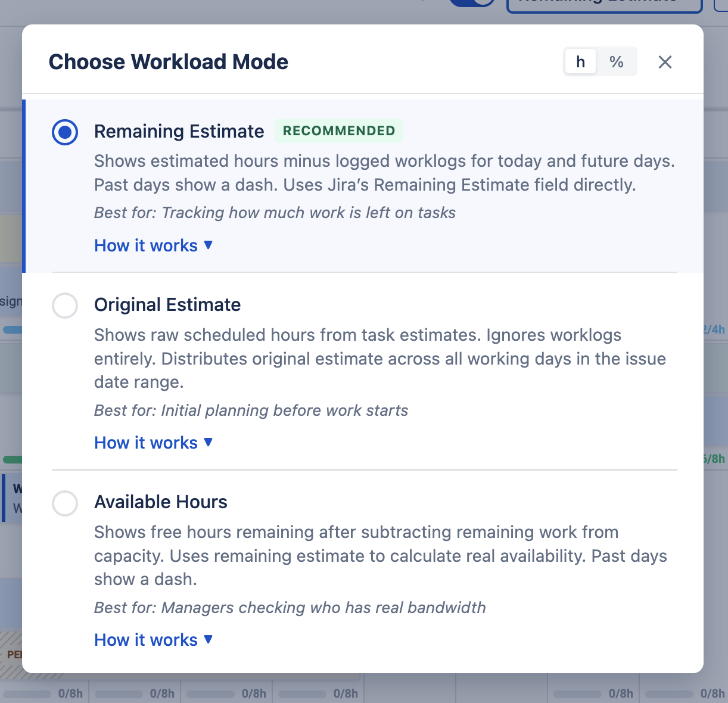Select the Remaining Estimate radio button
The height and width of the screenshot is (703, 728).
(x=65, y=132)
